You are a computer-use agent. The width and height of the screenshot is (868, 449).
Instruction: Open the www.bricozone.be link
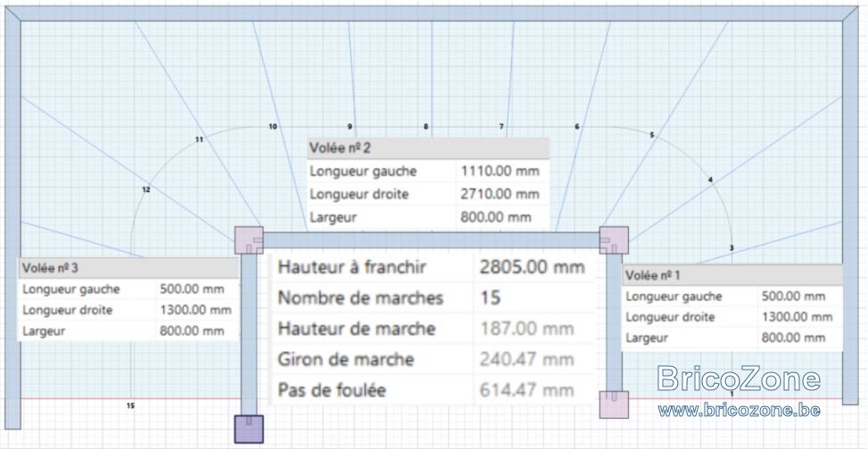739,411
